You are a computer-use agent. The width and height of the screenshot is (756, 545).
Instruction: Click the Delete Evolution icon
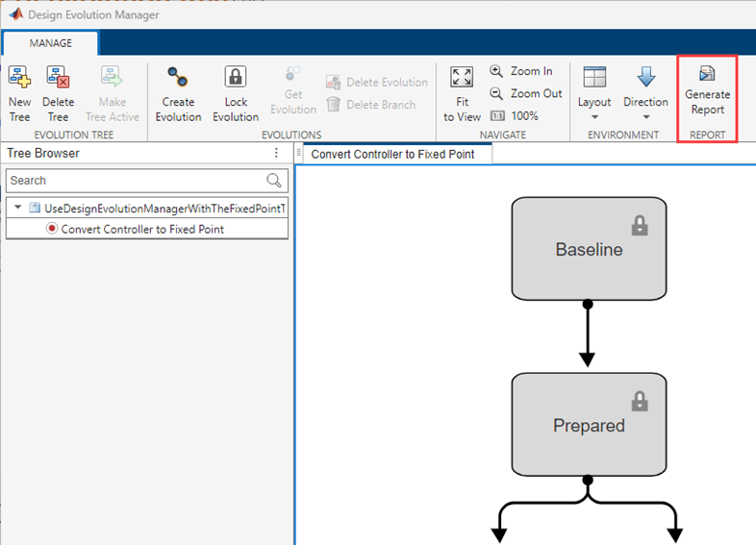333,83
